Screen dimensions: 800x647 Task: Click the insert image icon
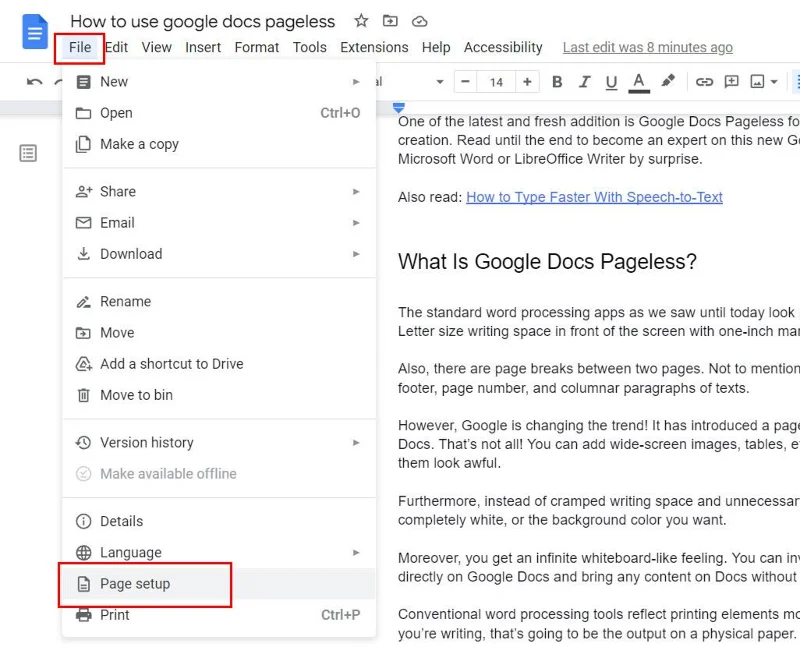757,82
